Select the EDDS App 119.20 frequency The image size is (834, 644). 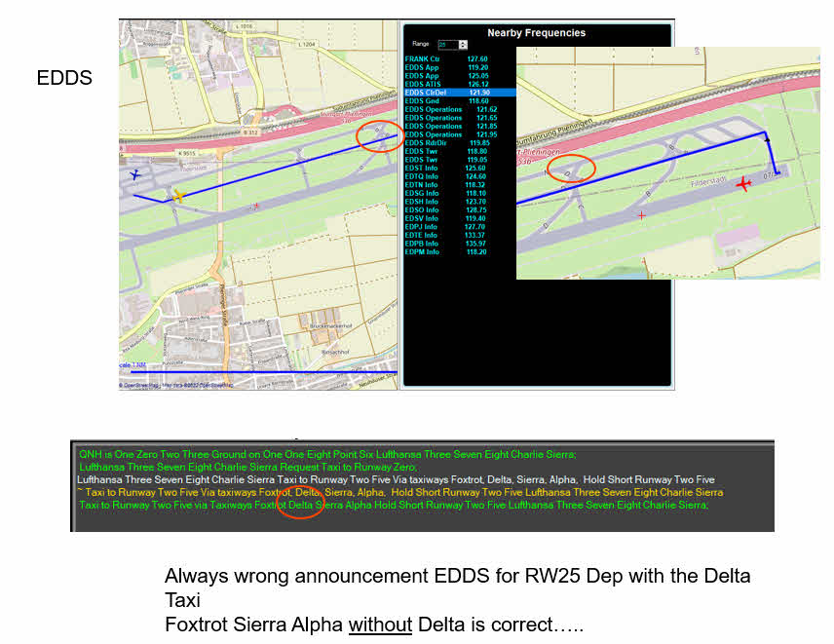tap(447, 67)
